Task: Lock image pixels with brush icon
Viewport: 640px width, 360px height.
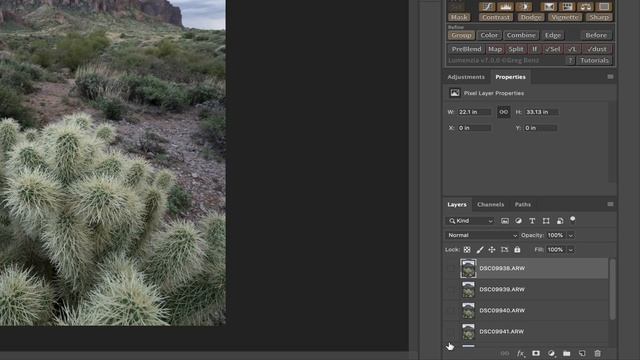Action: point(480,250)
